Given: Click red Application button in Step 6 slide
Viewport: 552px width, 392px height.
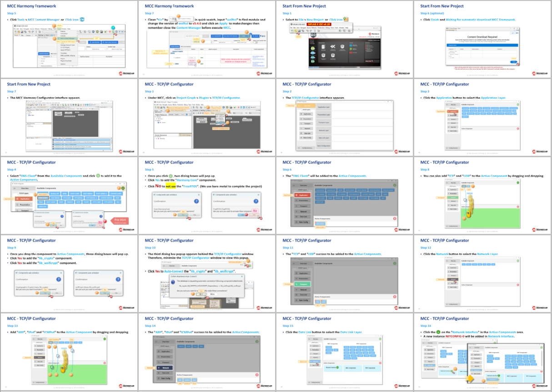Looking at the screenshot, I should tap(302, 195).
